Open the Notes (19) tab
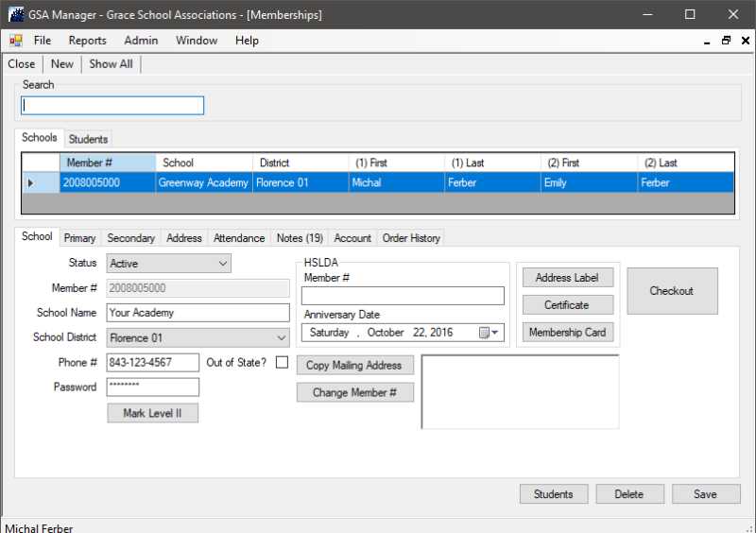The width and height of the screenshot is (756, 533). [x=300, y=238]
